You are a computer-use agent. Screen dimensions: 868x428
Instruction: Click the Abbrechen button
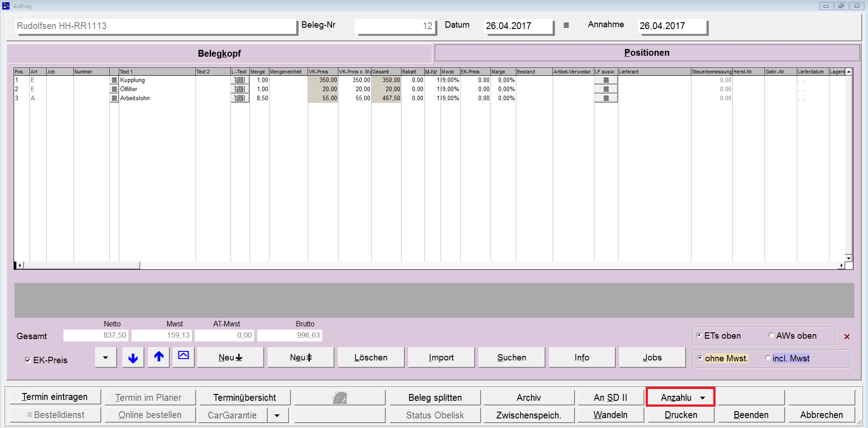(x=821, y=415)
